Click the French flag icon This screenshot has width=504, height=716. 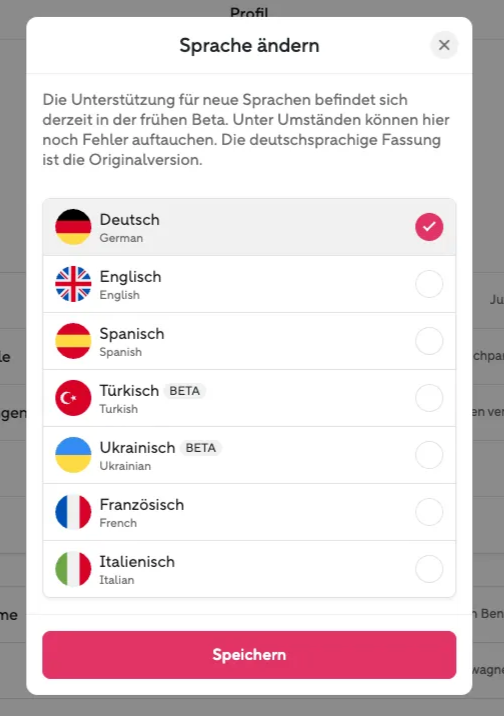[x=73, y=512]
